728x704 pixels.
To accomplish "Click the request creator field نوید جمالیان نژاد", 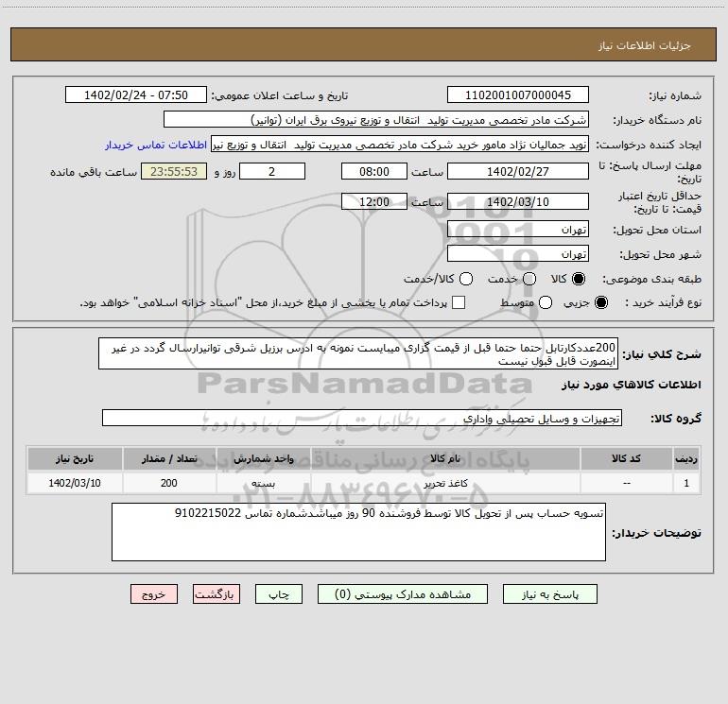I will coord(400,145).
